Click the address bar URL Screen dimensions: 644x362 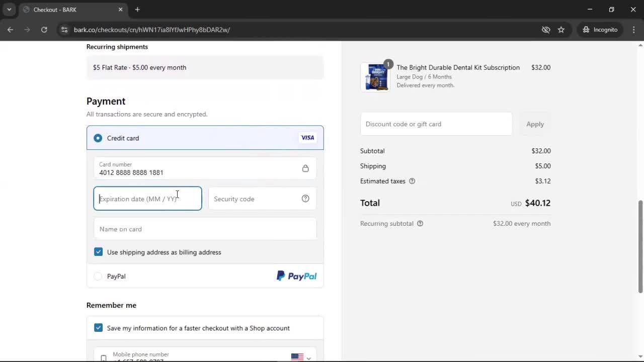coord(152,30)
